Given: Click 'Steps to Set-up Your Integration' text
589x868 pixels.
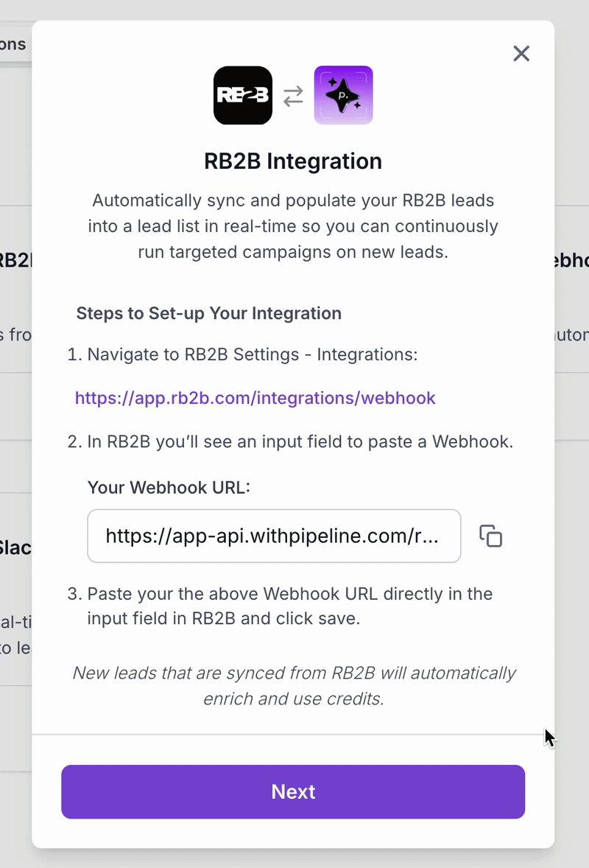Looking at the screenshot, I should [x=208, y=313].
